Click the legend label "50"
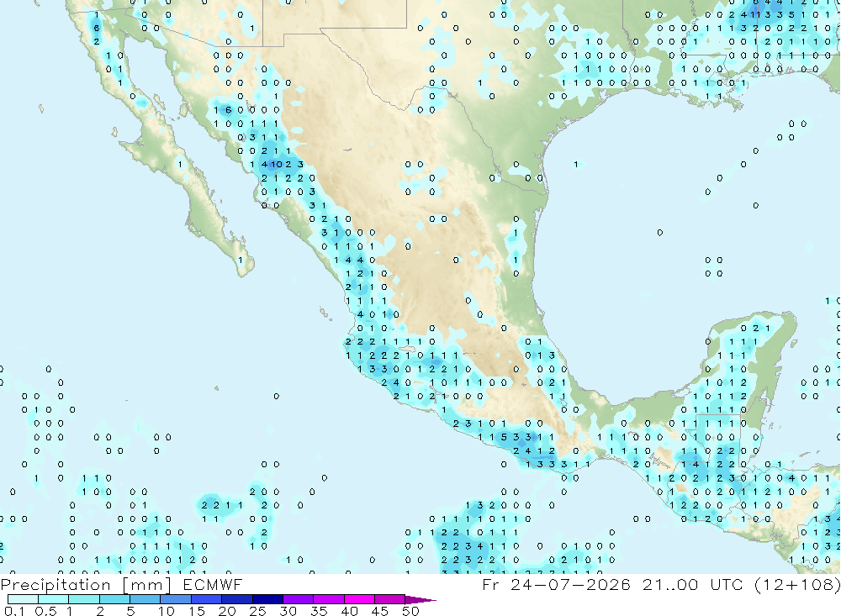Image resolution: width=841 pixels, height=616 pixels. click(x=410, y=611)
